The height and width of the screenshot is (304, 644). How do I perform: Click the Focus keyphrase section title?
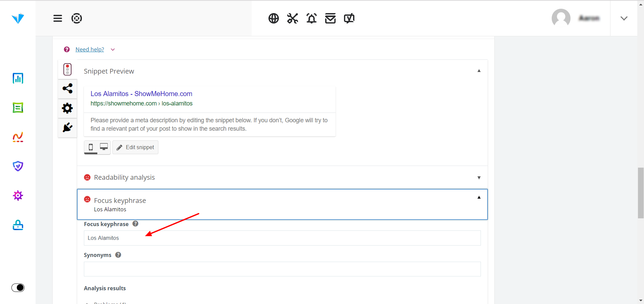(120, 201)
